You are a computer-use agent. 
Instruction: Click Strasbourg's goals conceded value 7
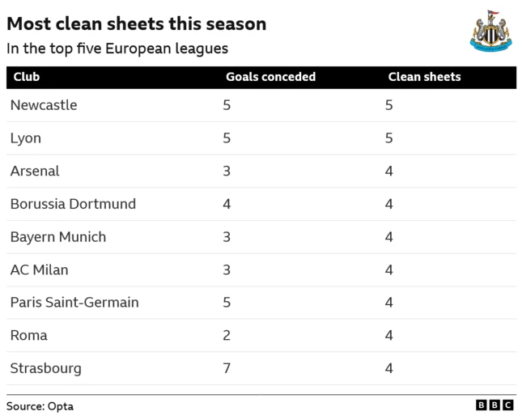click(227, 368)
